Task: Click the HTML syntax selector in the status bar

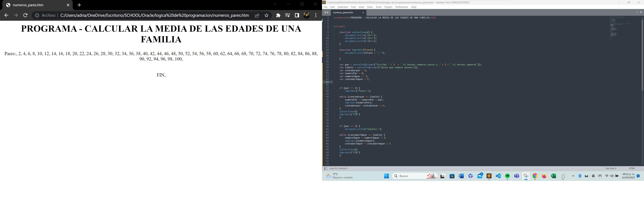Action: click(632, 169)
